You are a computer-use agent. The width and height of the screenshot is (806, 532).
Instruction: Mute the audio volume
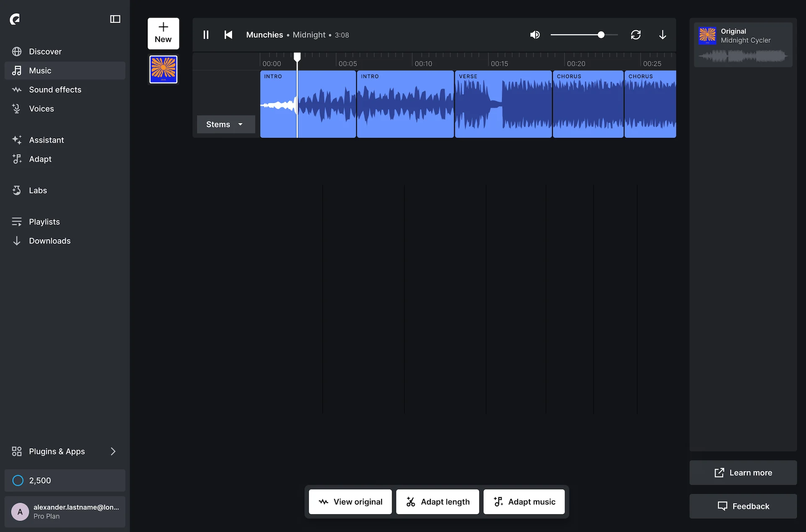coord(535,35)
